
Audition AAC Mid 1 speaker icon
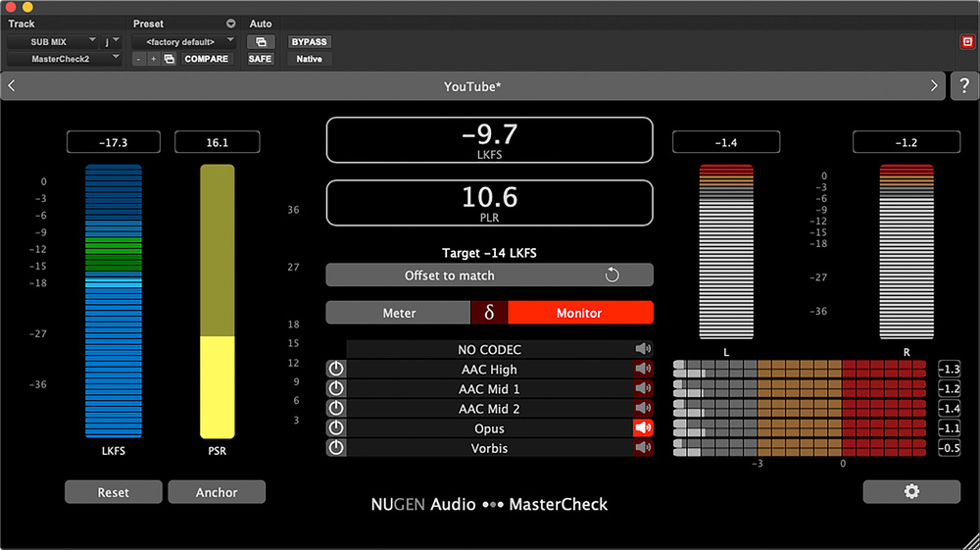[x=643, y=388]
